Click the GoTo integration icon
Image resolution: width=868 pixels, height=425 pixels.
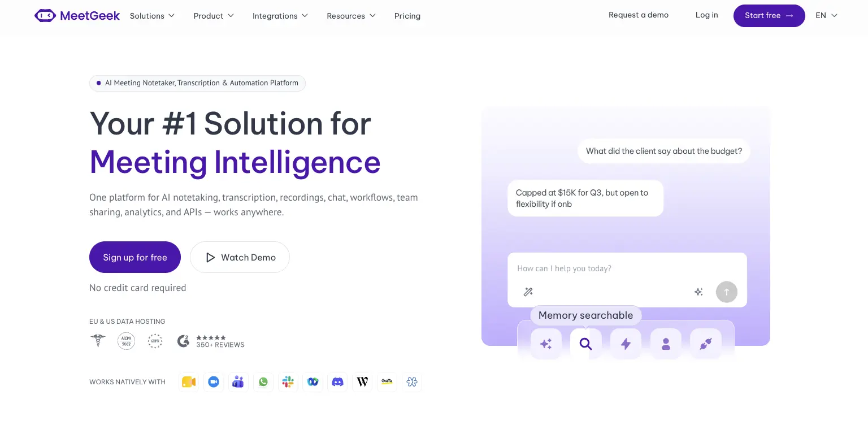pos(387,382)
